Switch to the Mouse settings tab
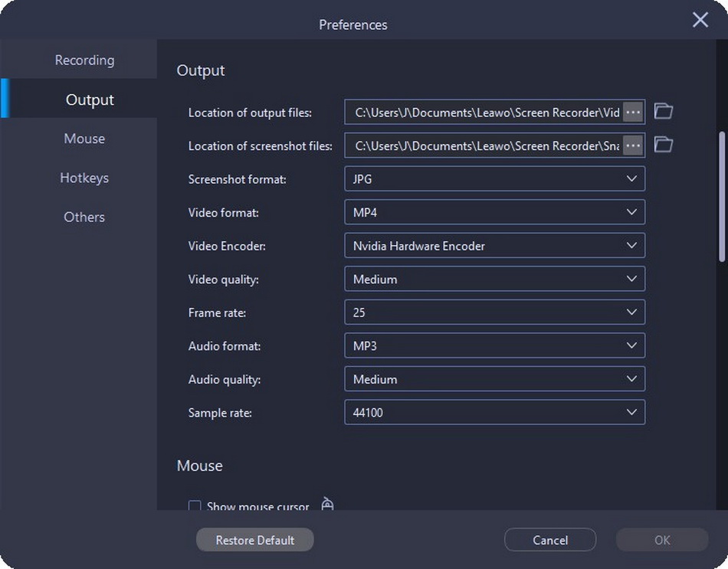 coord(84,139)
